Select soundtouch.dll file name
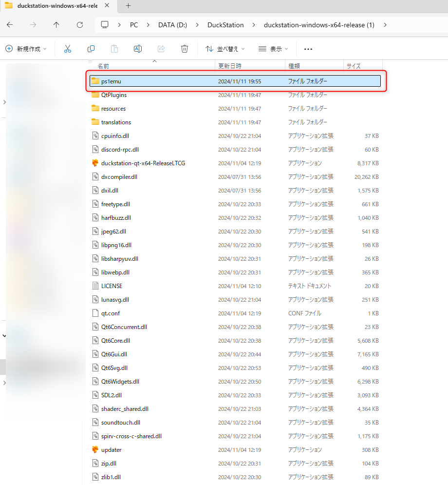The width and height of the screenshot is (448, 485). pyautogui.click(x=120, y=422)
